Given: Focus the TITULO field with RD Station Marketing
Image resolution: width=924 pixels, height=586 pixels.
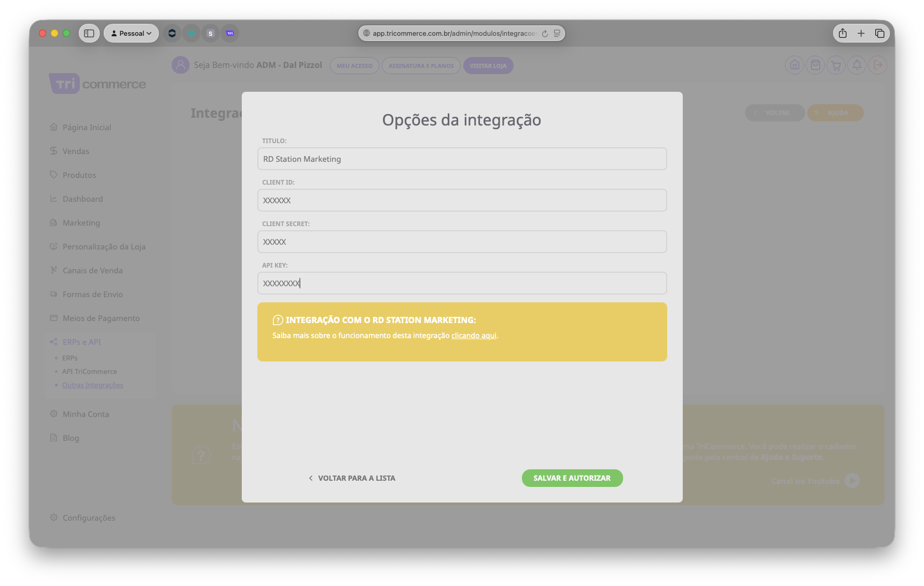Looking at the screenshot, I should click(x=462, y=159).
